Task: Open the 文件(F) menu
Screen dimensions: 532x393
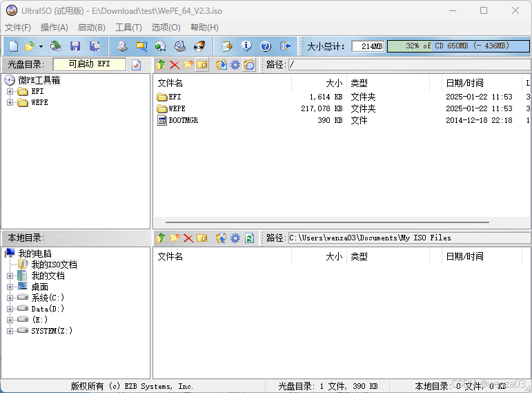Action: 18,28
